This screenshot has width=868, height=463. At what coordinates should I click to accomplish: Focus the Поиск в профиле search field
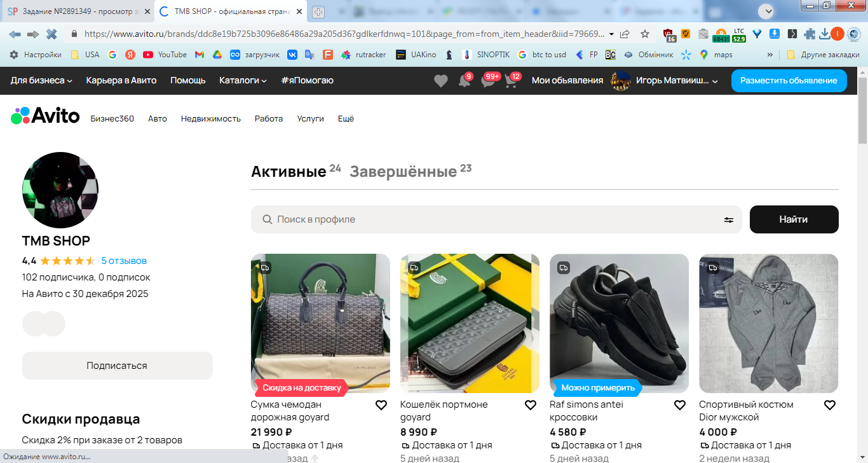click(x=496, y=219)
